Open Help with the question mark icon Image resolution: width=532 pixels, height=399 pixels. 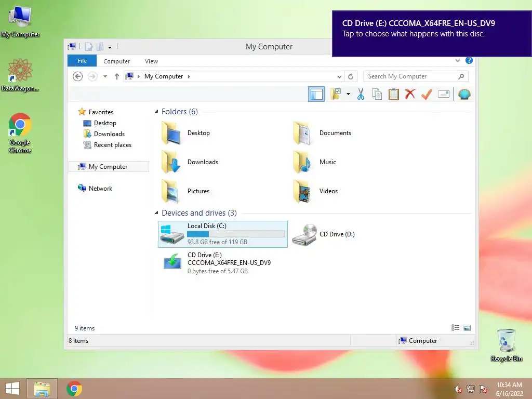[469, 60]
